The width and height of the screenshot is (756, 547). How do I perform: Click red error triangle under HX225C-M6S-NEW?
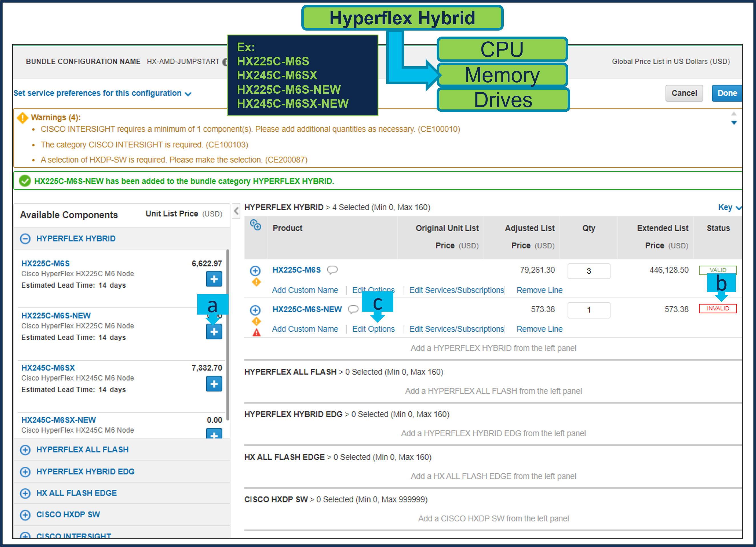click(x=256, y=332)
